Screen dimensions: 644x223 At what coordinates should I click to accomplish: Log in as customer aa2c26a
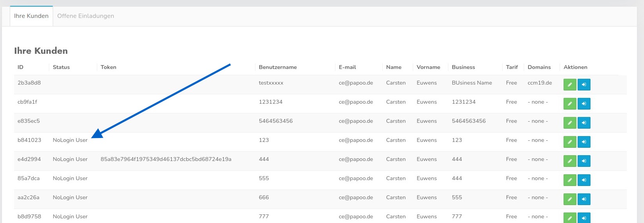pos(584,199)
